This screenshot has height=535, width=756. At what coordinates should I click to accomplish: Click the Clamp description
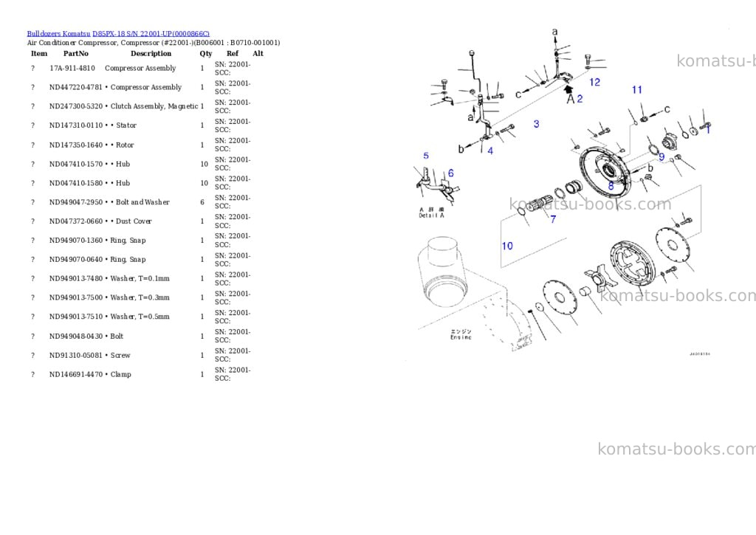[x=120, y=375]
